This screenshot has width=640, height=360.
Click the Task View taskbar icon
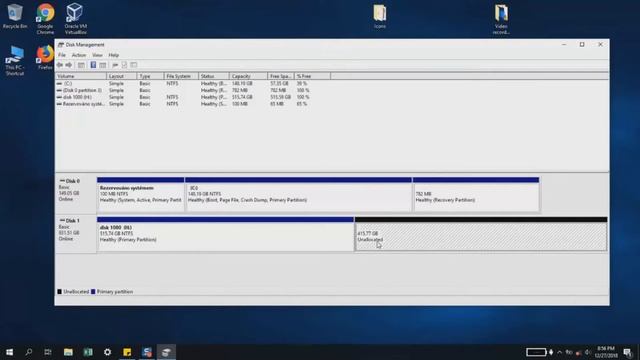point(48,352)
